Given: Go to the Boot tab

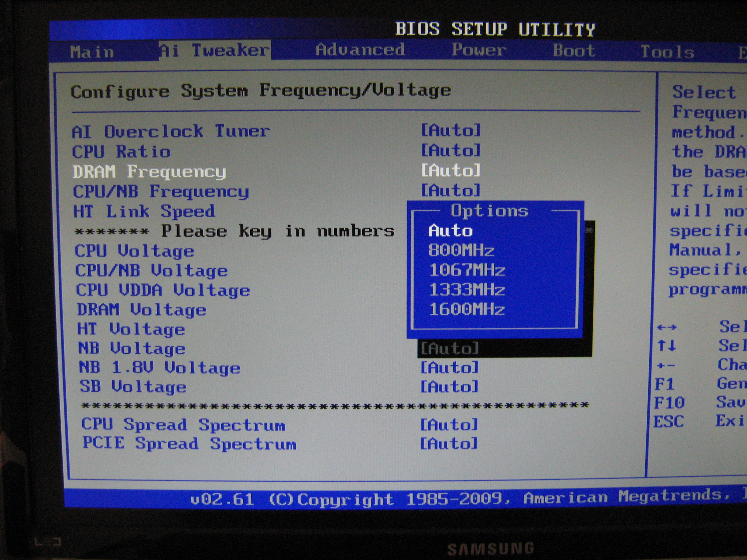Looking at the screenshot, I should (x=574, y=51).
